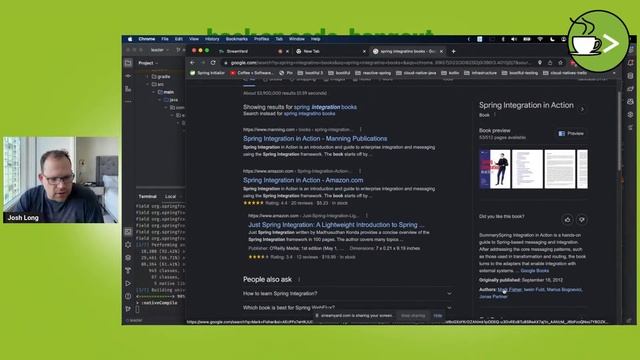Open Bluetooth status in macOS menu bar

503,39
